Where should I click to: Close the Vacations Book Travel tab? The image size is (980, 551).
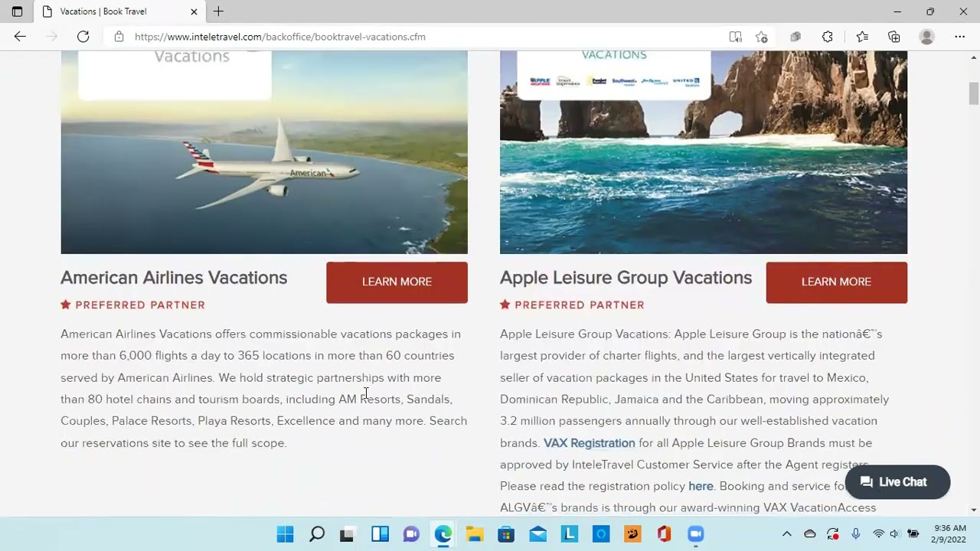click(194, 11)
